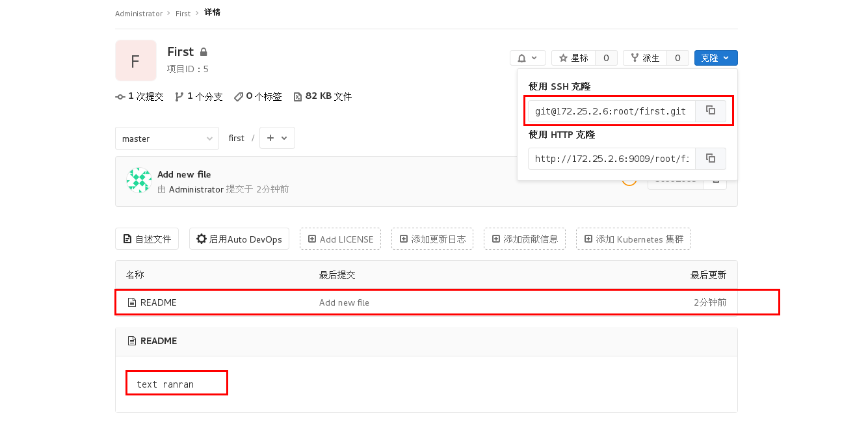Viewport: 868px width, 439px height.
Task: Click the first path breadcrumb
Action: click(x=237, y=138)
